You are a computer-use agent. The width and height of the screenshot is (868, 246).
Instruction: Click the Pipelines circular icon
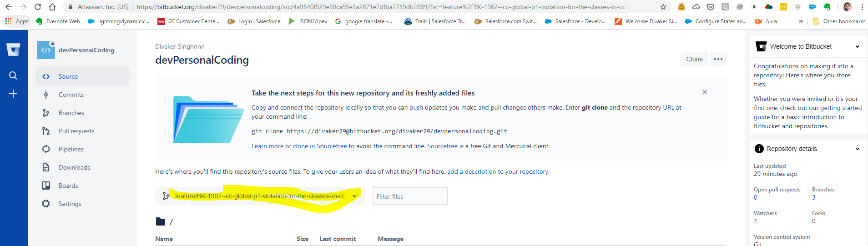(46, 149)
